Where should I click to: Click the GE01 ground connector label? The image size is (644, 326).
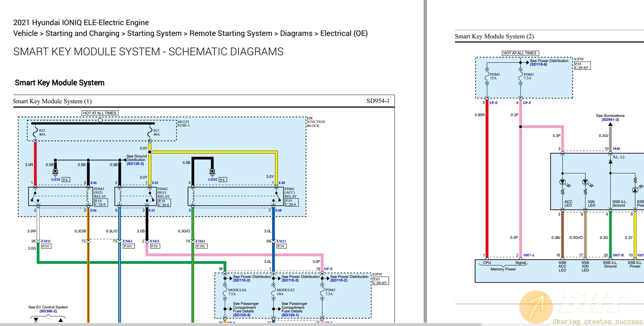pos(56,180)
